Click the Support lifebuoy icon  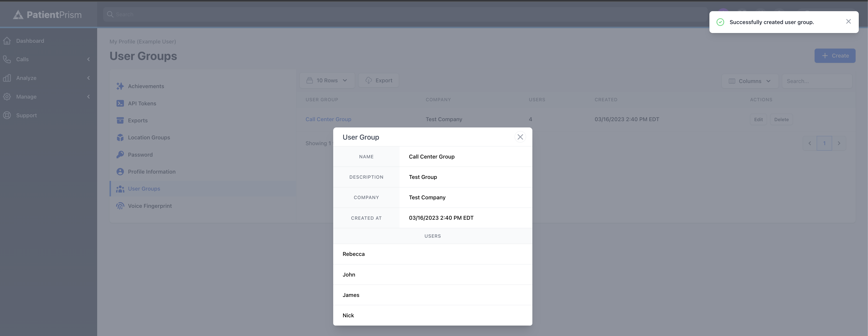tap(7, 115)
